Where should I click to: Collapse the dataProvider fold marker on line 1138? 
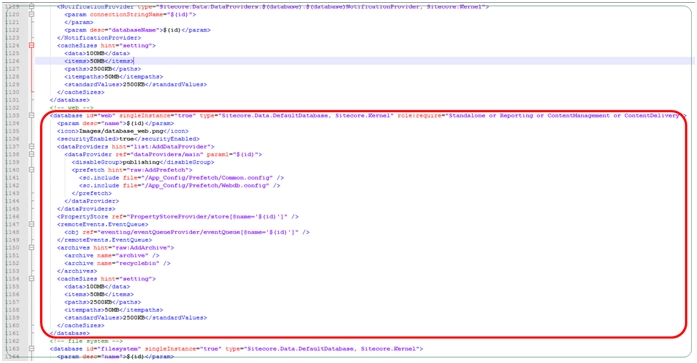32,154
